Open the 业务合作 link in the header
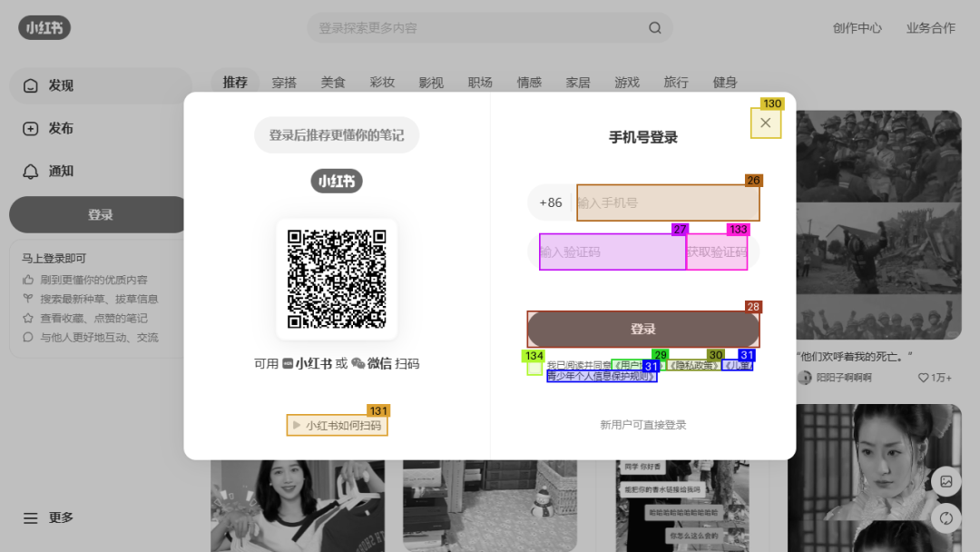The height and width of the screenshot is (552, 980). tap(931, 27)
